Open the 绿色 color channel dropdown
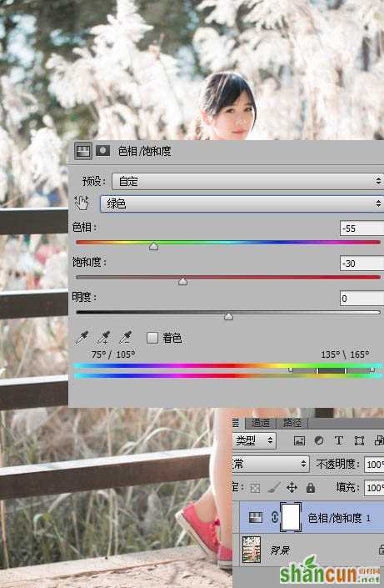This screenshot has width=384, height=588. (242, 204)
